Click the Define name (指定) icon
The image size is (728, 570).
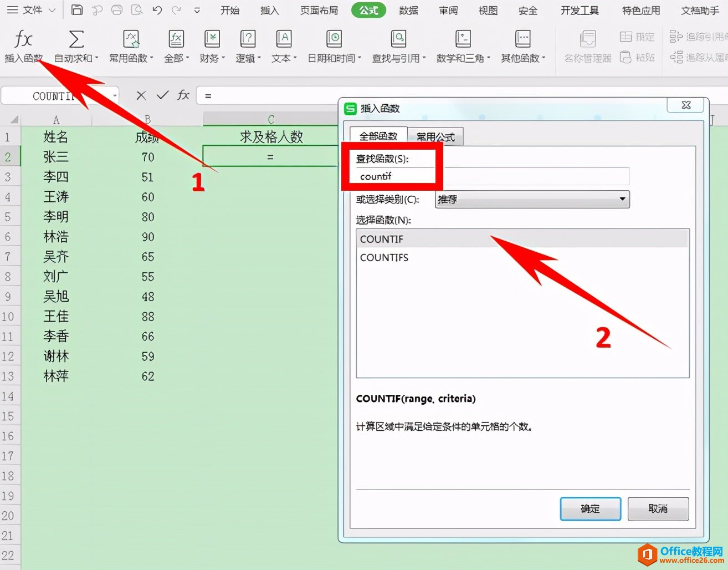click(x=626, y=37)
